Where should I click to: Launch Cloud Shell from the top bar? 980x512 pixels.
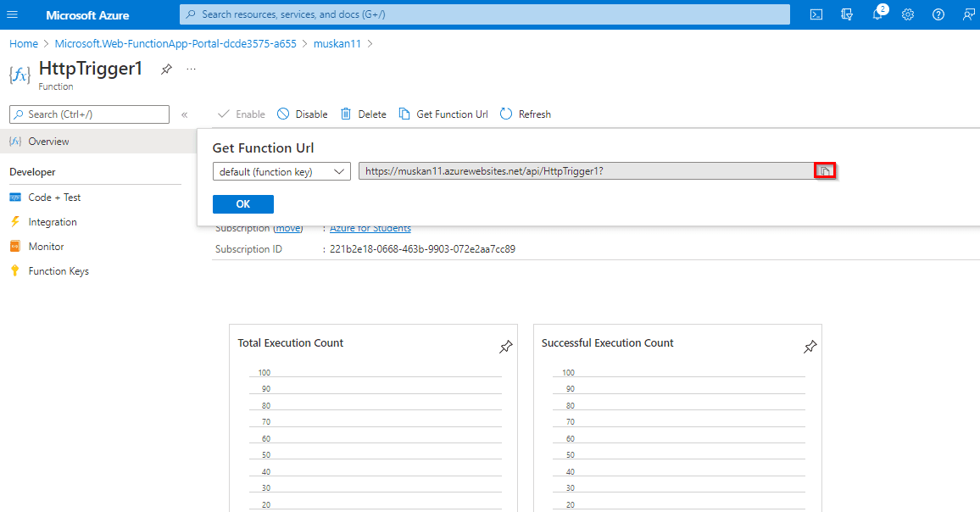[x=816, y=14]
